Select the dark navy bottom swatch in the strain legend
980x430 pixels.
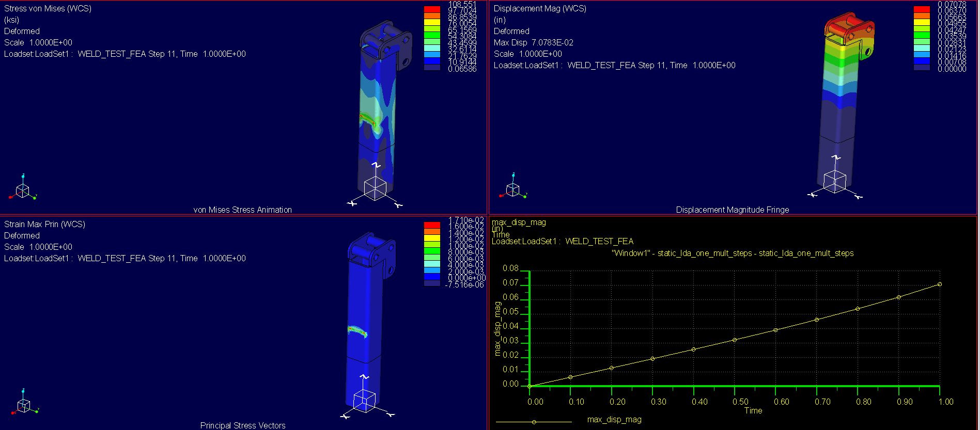(x=432, y=283)
